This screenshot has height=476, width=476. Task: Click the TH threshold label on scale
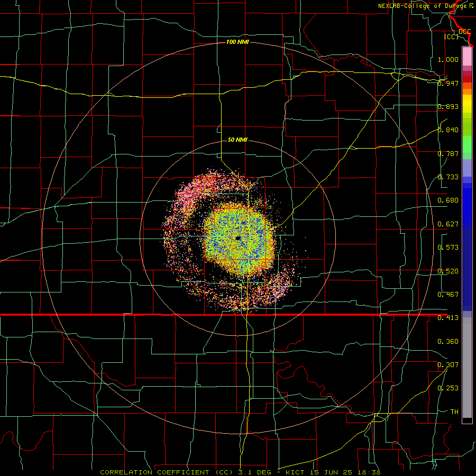(x=454, y=412)
